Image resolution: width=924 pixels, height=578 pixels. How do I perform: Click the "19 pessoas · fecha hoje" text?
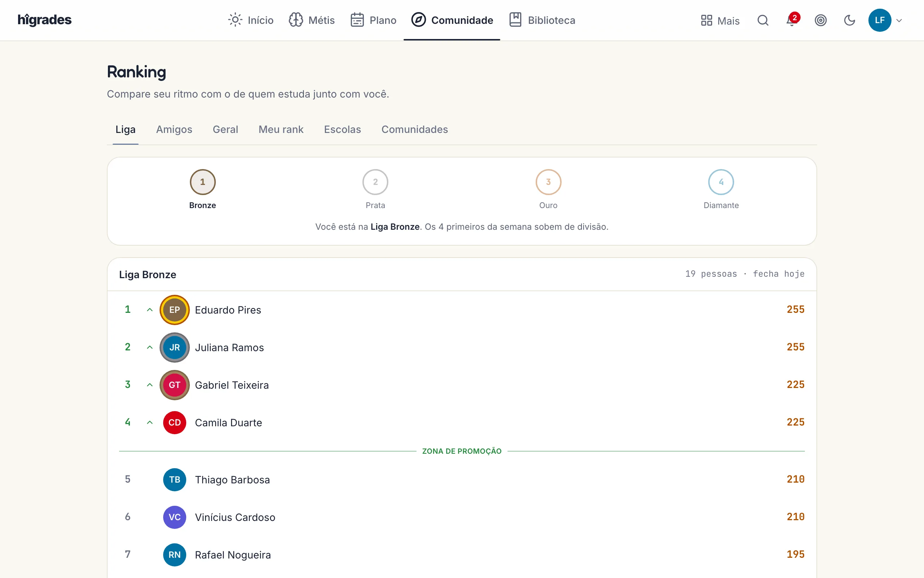[745, 274]
